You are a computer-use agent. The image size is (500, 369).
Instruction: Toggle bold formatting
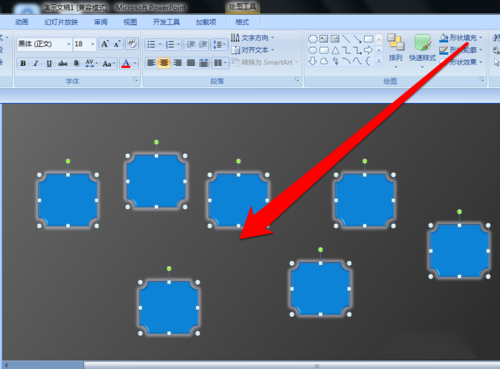(x=23, y=63)
